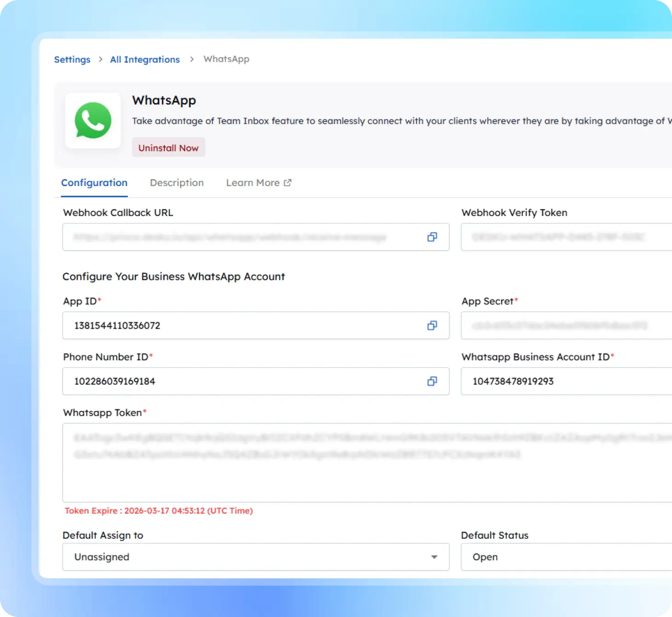Click the Webhook Verify Token field
This screenshot has height=617, width=672.
[x=567, y=237]
